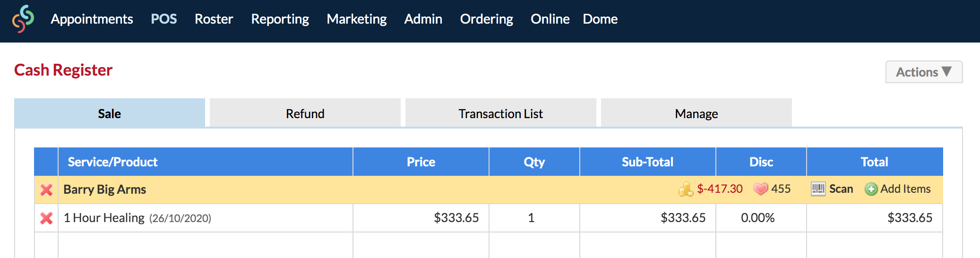
Task: Select the Sale tab
Action: 110,113
